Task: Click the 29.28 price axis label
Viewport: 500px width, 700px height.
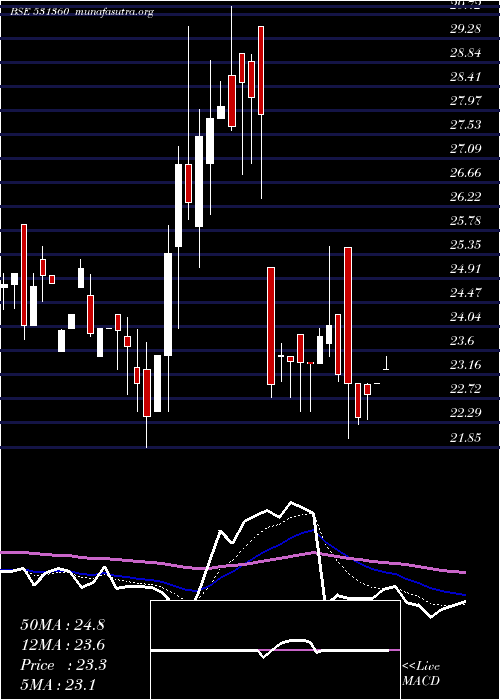Action: (x=466, y=29)
